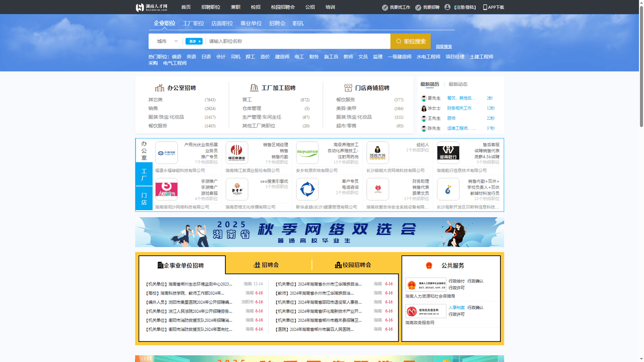The image size is (644, 362).
Task: Open 熊熊大货 penguin company logo
Action: 378,153
